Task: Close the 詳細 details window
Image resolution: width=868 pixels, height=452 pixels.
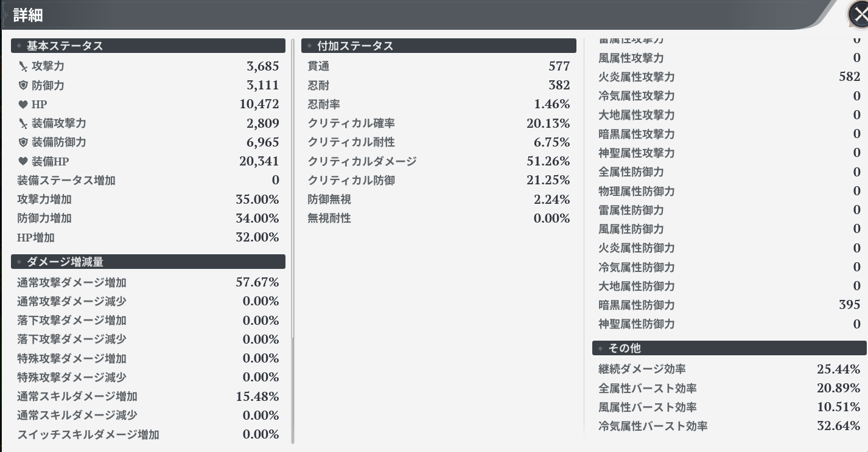Action: (x=858, y=14)
